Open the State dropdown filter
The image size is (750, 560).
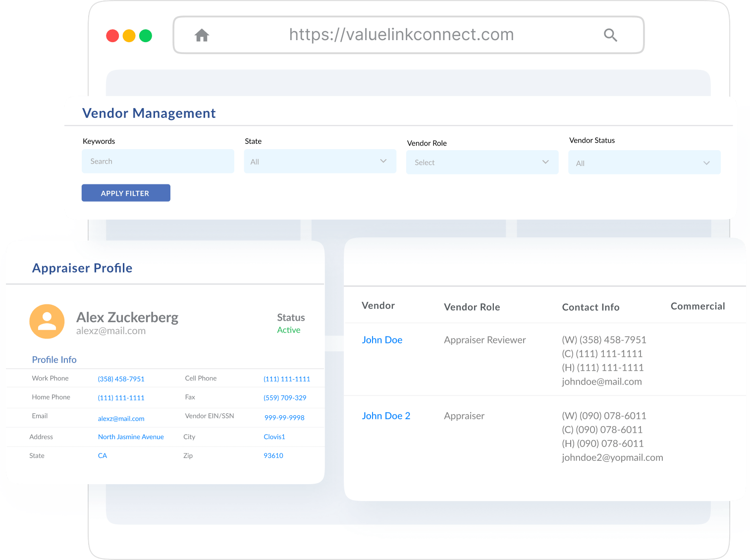coord(320,162)
